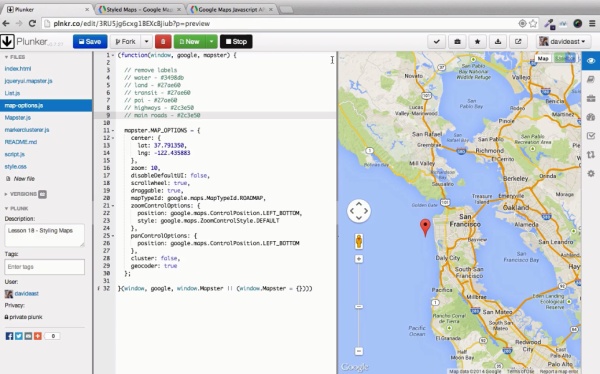Open index.html file
Viewport: 600px width, 374px height.
[x=18, y=69]
